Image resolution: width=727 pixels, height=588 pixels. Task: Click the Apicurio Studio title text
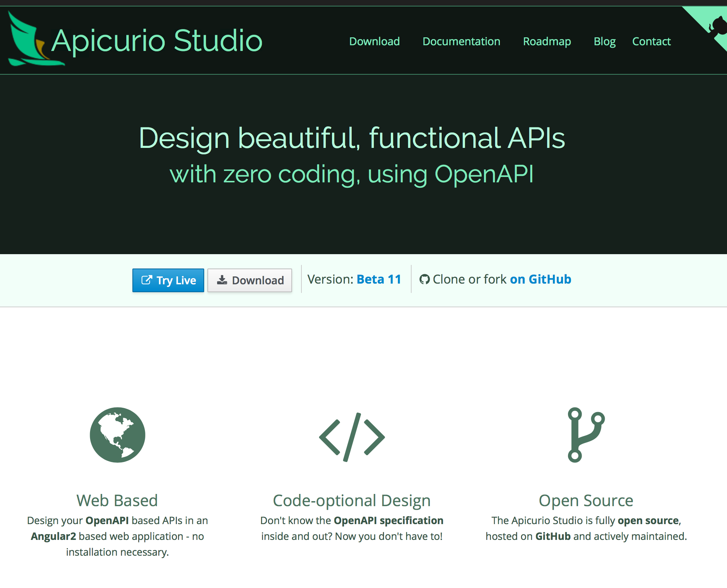(157, 41)
